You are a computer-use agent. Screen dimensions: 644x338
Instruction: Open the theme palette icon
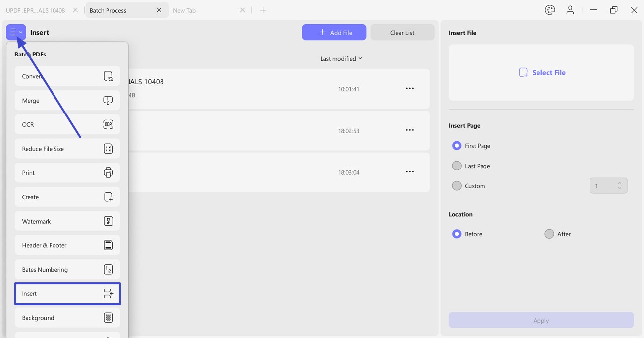click(x=550, y=10)
